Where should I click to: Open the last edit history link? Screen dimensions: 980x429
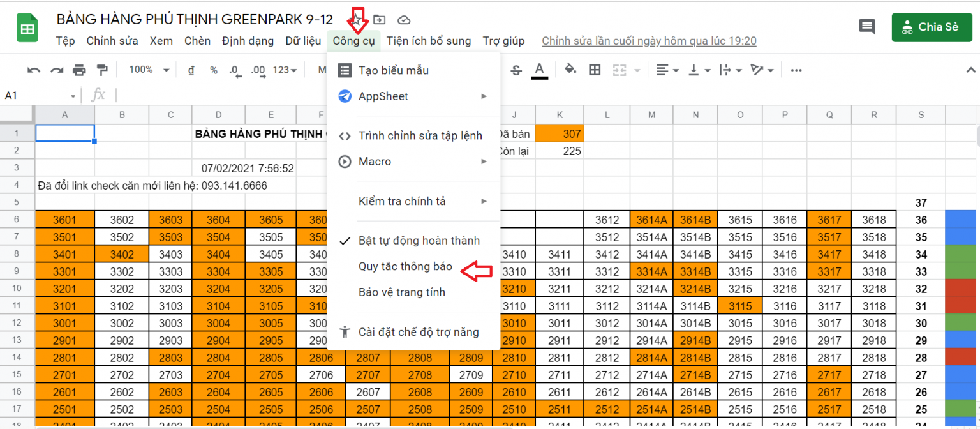click(x=649, y=41)
